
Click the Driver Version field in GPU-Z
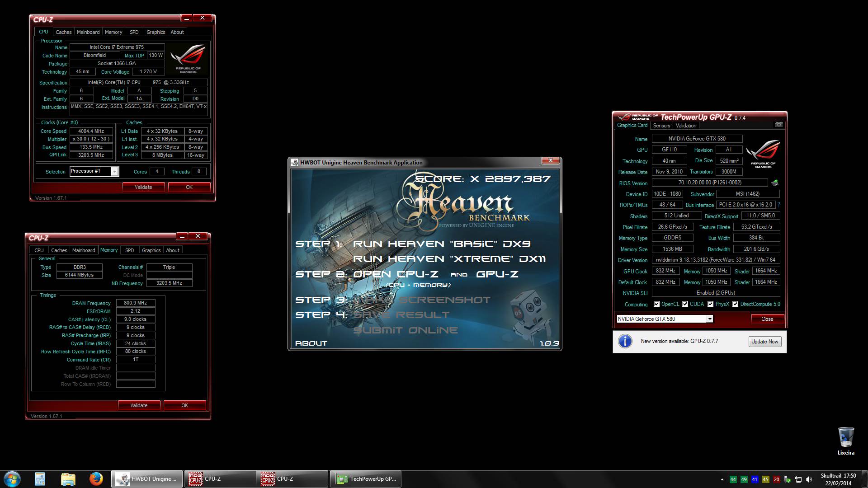click(716, 260)
